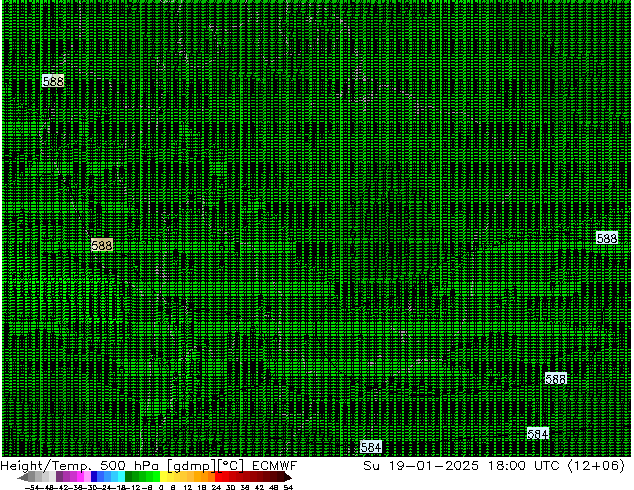Select the dark purple legend swatch
The image size is (634, 490).
59,477
